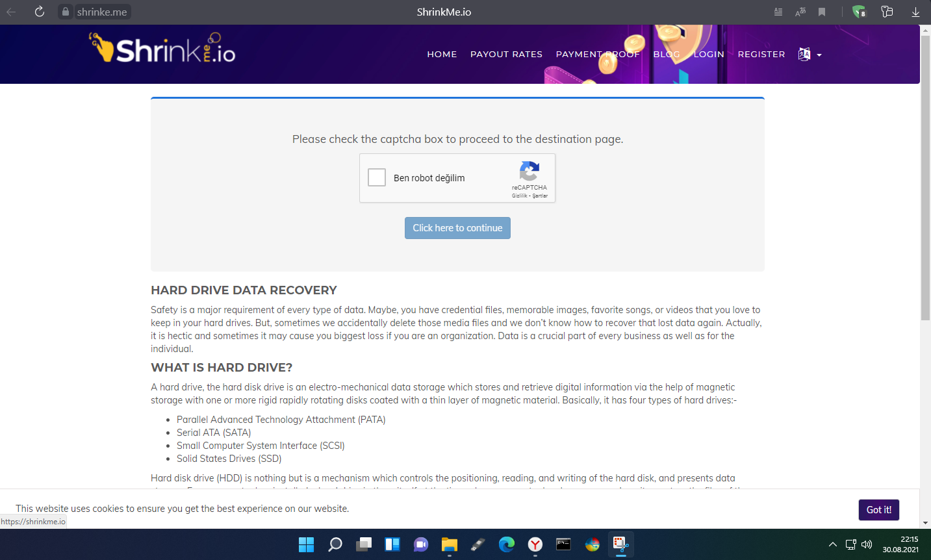This screenshot has width=931, height=560.
Task: Open File Explorer from the taskbar
Action: 449,544
